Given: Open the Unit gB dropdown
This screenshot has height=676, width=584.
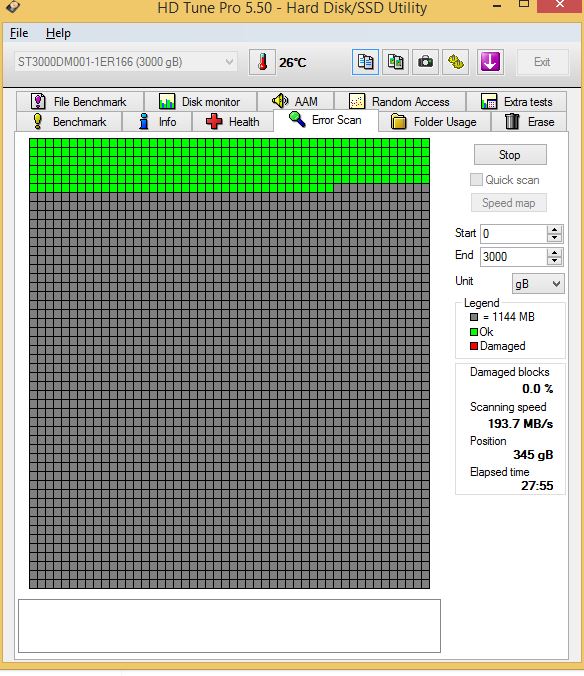Looking at the screenshot, I should pos(538,284).
